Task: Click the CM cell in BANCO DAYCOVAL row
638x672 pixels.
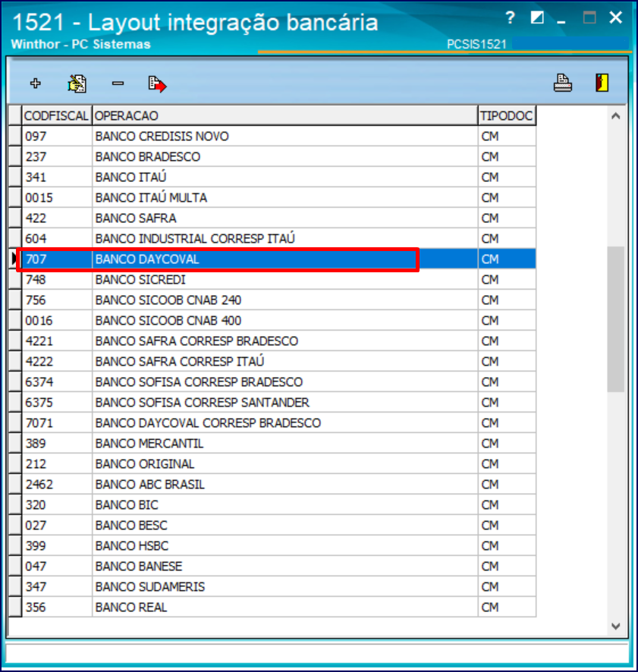Action: click(x=507, y=259)
